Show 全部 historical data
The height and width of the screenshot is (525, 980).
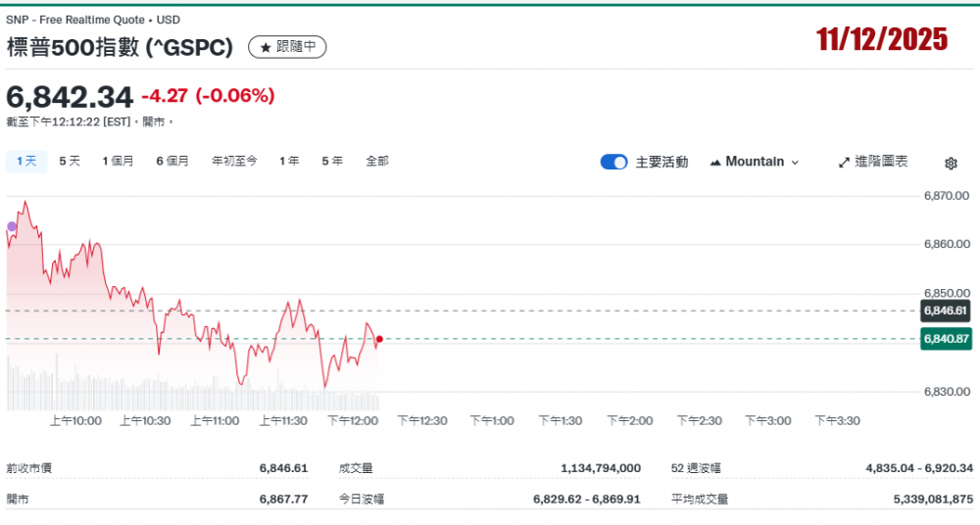pos(377,162)
